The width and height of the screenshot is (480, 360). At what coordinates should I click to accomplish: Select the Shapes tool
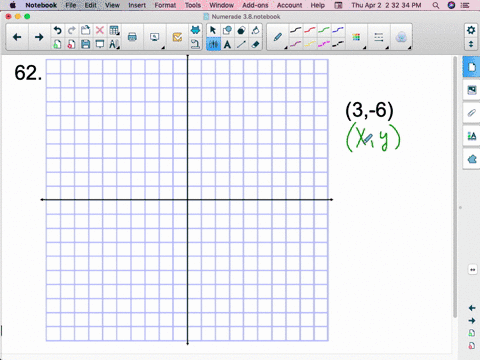coord(227,30)
